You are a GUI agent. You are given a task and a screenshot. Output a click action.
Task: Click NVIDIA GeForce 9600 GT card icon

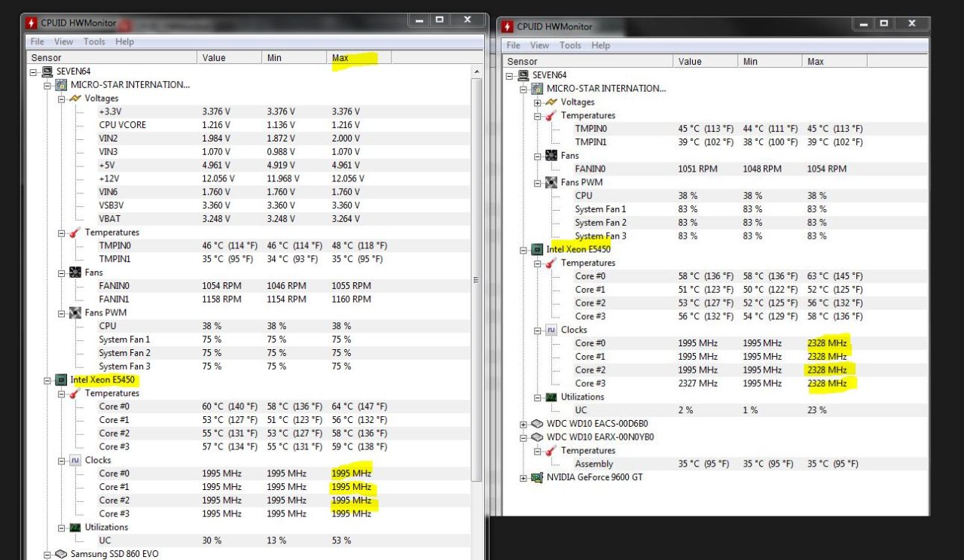[537, 478]
